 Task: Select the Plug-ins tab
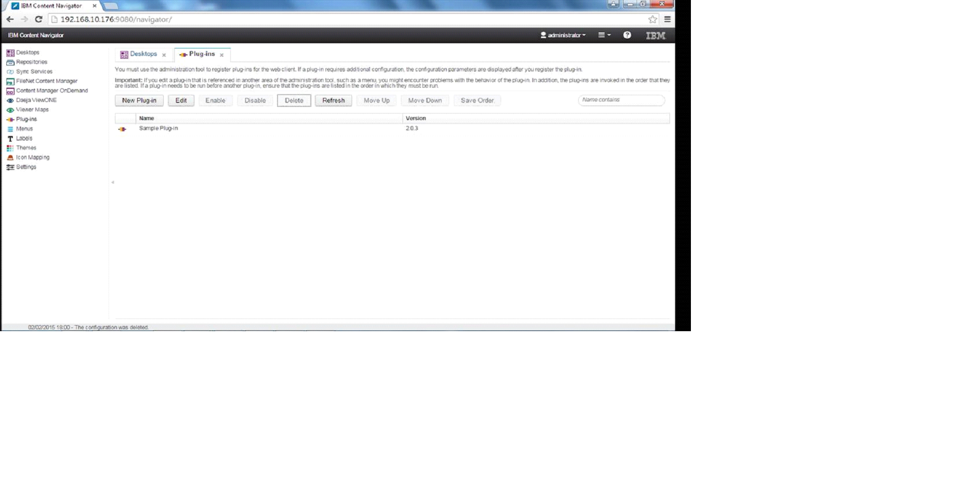click(x=202, y=54)
